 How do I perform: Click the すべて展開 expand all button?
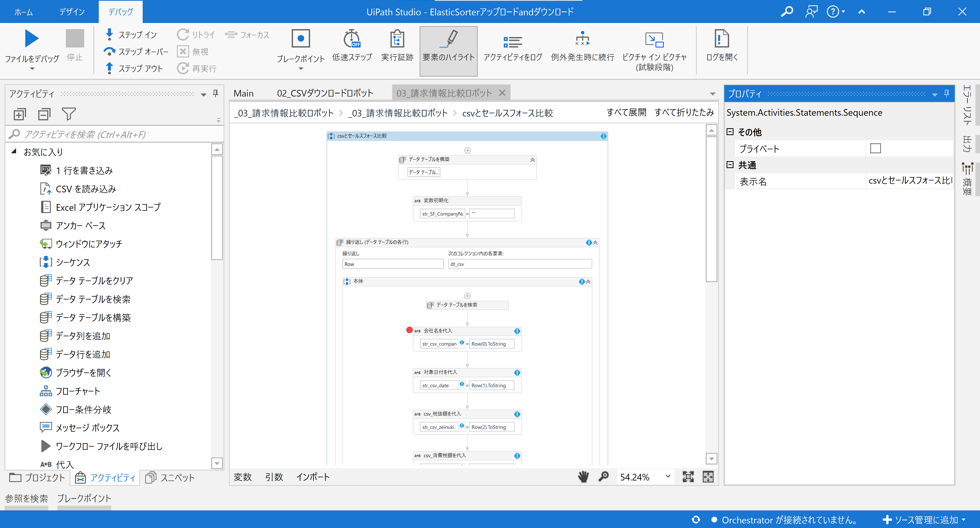pyautogui.click(x=626, y=113)
